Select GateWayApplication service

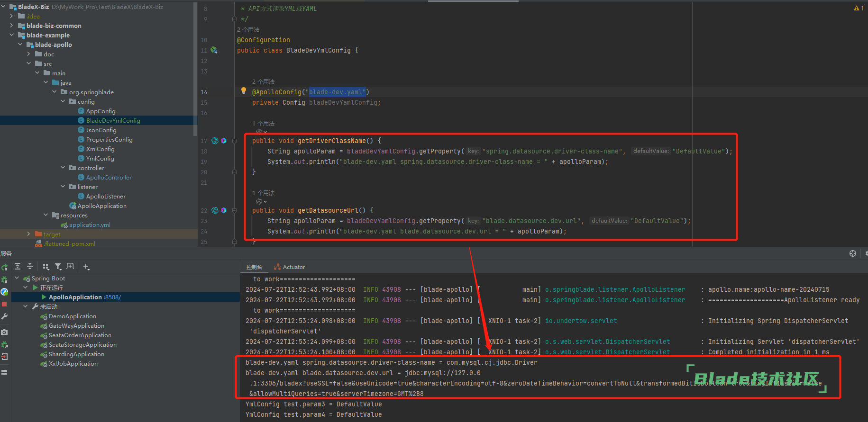[x=76, y=325]
